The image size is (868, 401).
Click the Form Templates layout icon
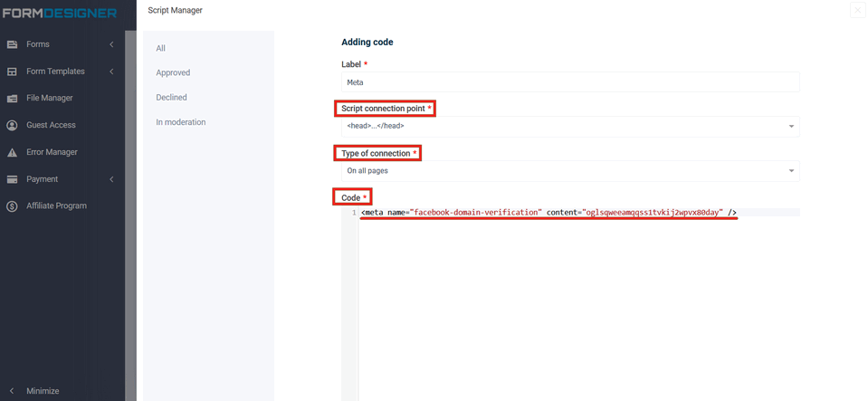(12, 72)
